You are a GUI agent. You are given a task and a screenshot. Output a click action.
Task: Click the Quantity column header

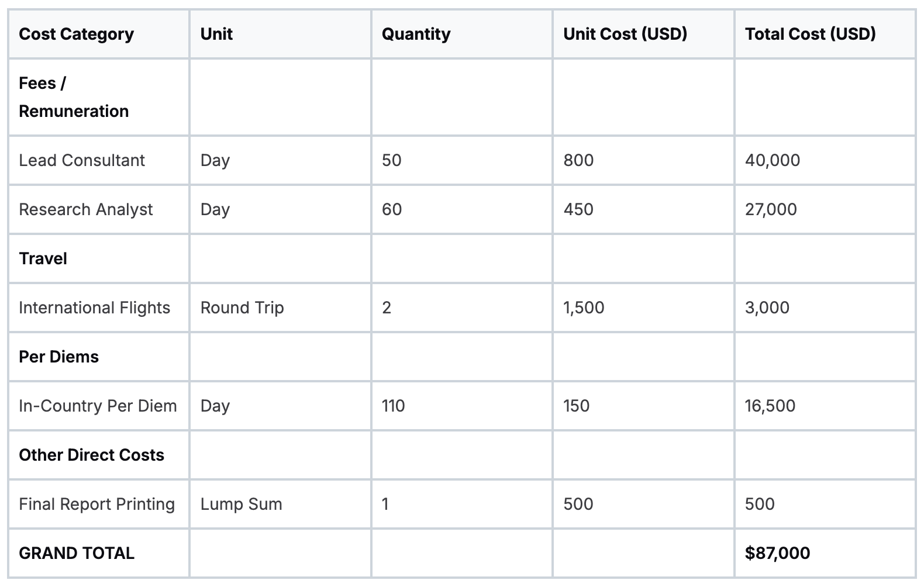(x=416, y=34)
